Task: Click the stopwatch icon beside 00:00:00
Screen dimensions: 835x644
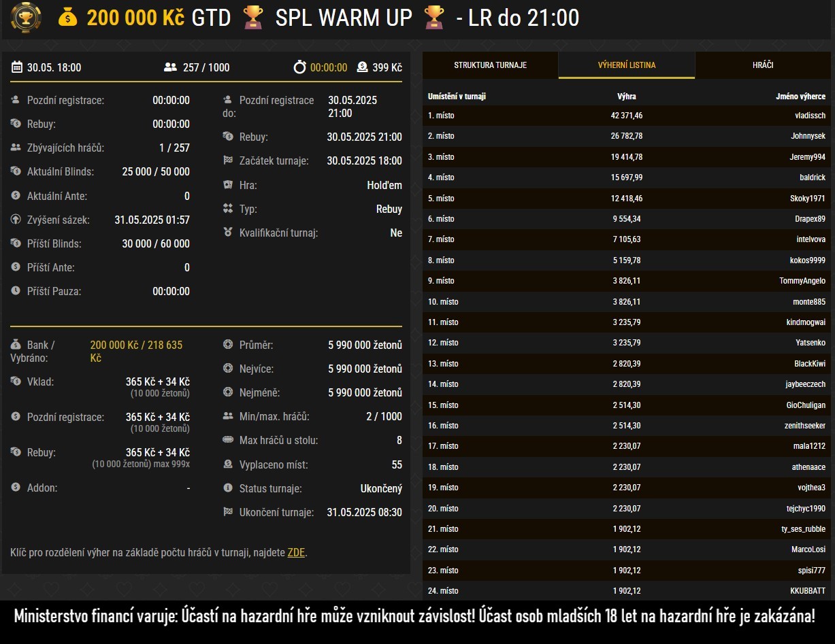Action: point(299,67)
